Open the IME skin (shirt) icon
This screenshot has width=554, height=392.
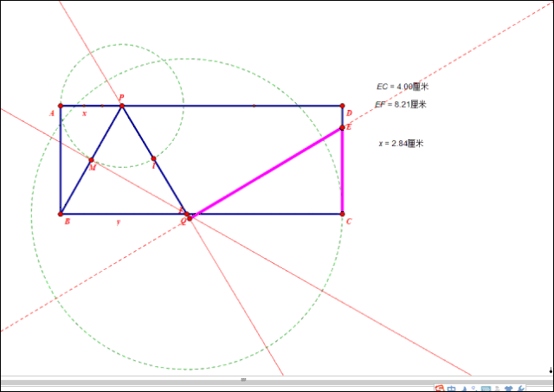508,389
